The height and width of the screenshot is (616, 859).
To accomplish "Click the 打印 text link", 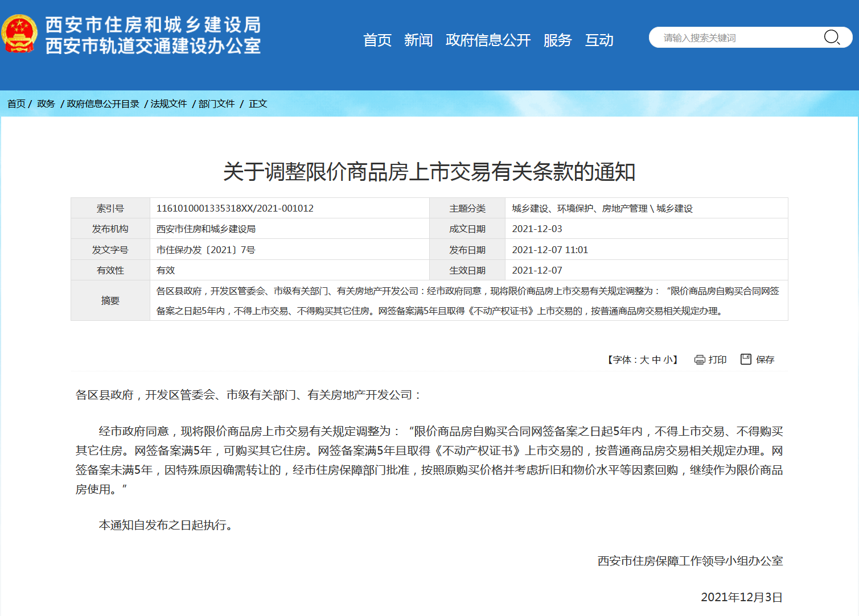I will point(717,359).
